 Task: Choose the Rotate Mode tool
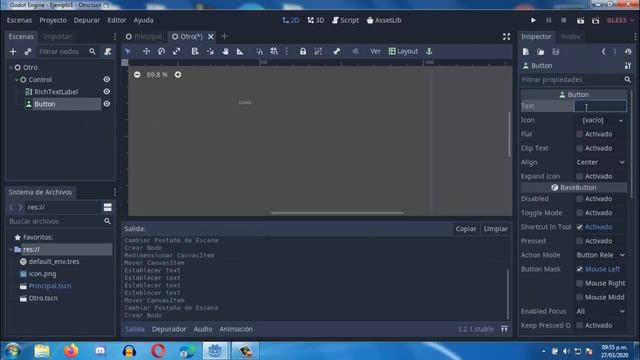161,51
